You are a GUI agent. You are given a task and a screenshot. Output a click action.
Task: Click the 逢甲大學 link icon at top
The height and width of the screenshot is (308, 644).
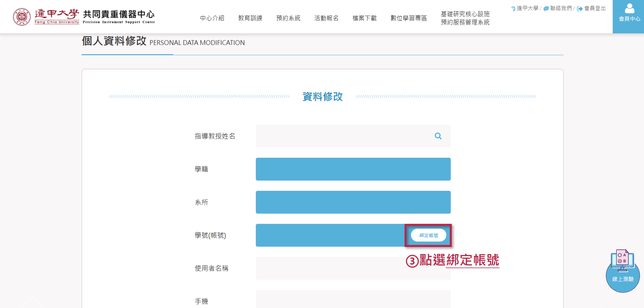pyautogui.click(x=513, y=9)
